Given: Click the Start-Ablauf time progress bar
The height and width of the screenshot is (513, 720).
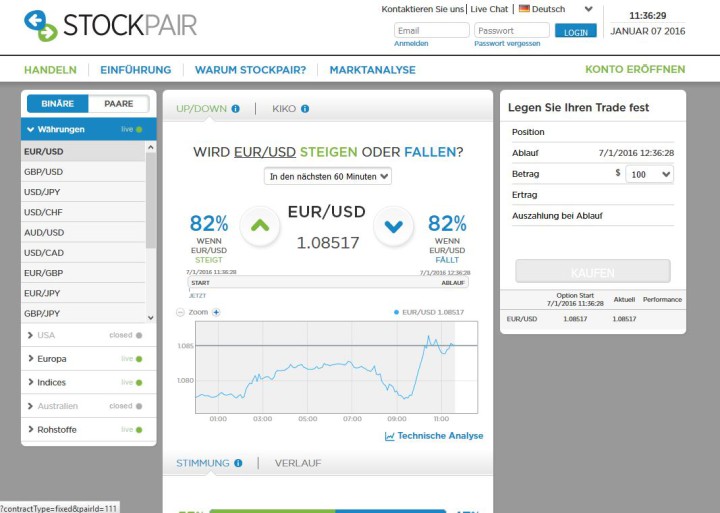Looking at the screenshot, I should pyautogui.click(x=328, y=282).
